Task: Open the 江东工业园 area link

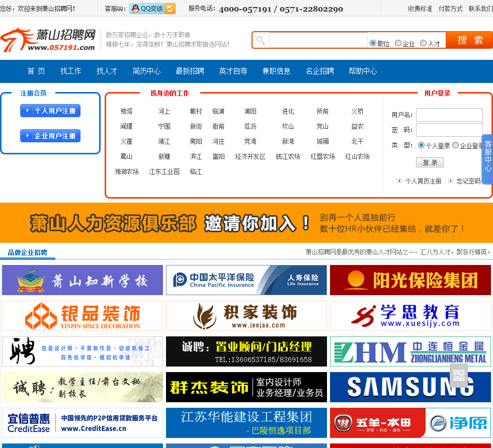Action: (164, 171)
